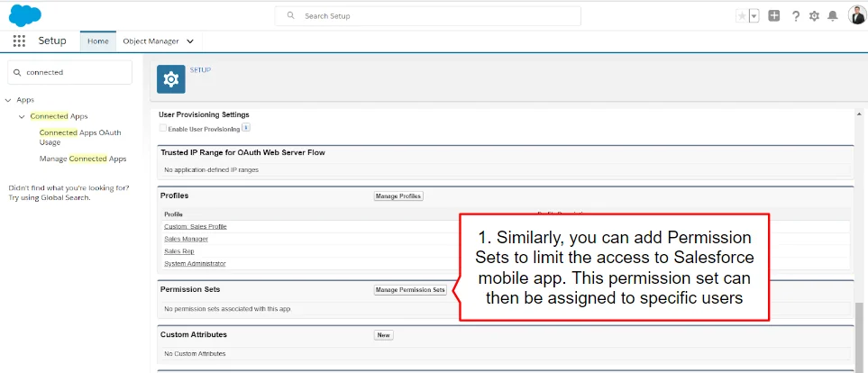The image size is (868, 373).
Task: Open Connected Apps OAuth Usage
Action: click(x=80, y=137)
